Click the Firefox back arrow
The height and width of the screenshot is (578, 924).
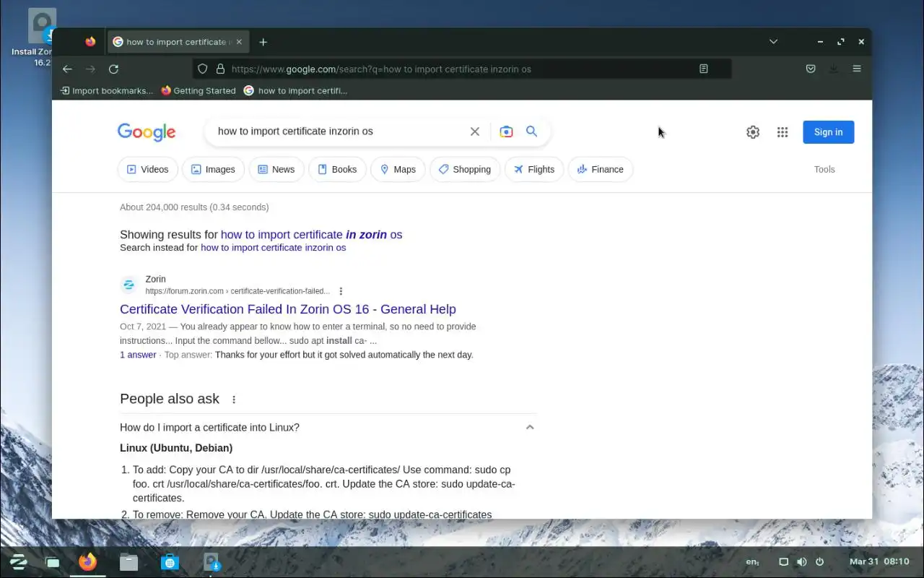pos(67,69)
